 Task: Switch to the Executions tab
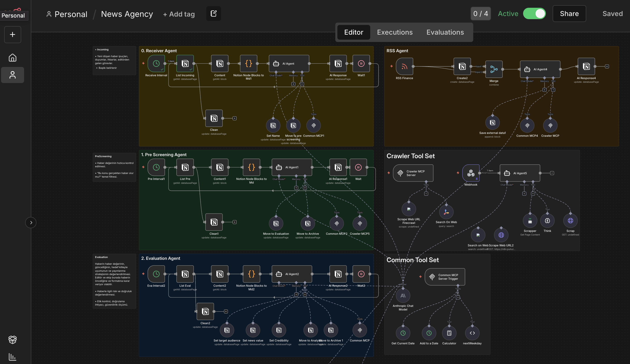[x=394, y=32]
